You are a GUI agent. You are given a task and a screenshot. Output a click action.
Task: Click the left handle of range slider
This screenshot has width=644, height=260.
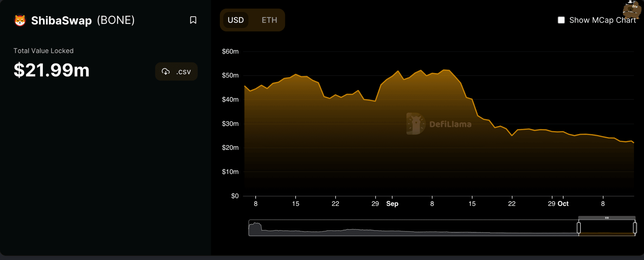click(x=579, y=228)
